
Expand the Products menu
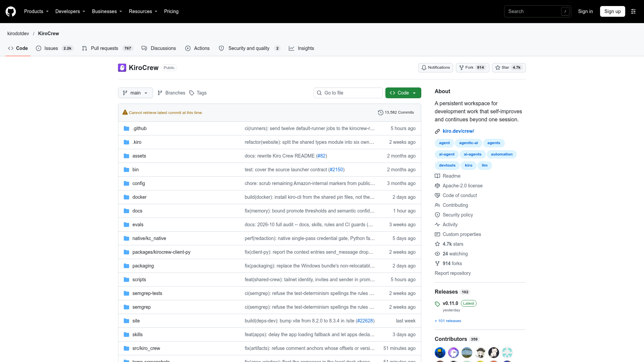click(36, 11)
